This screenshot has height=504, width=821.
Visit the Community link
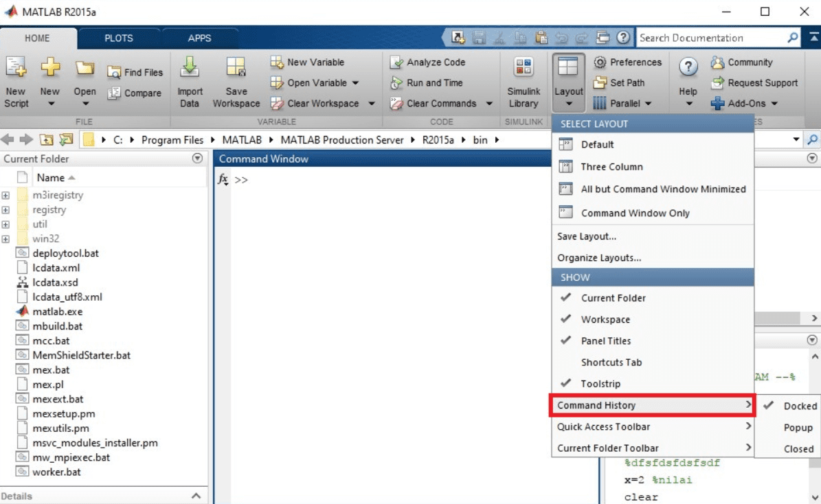[741, 62]
